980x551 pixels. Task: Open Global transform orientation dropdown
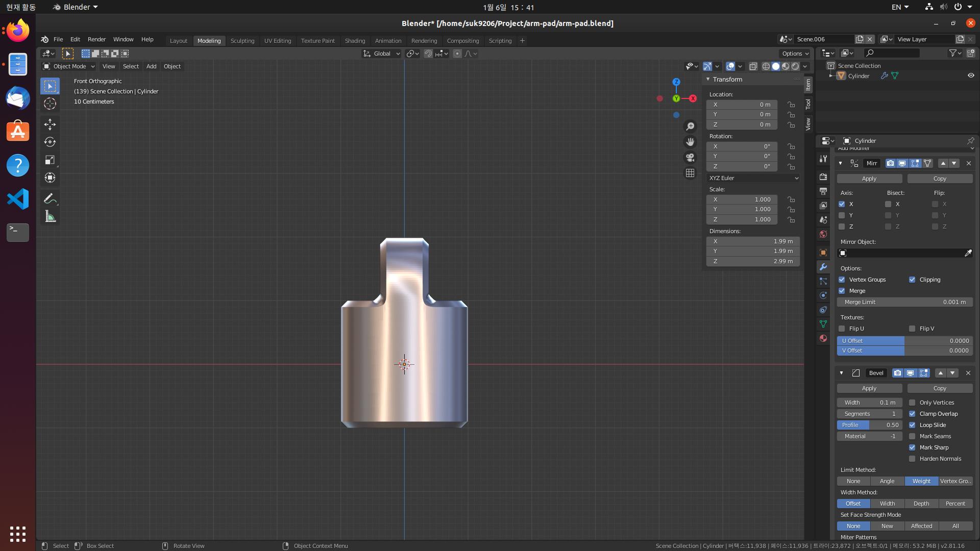click(x=381, y=54)
